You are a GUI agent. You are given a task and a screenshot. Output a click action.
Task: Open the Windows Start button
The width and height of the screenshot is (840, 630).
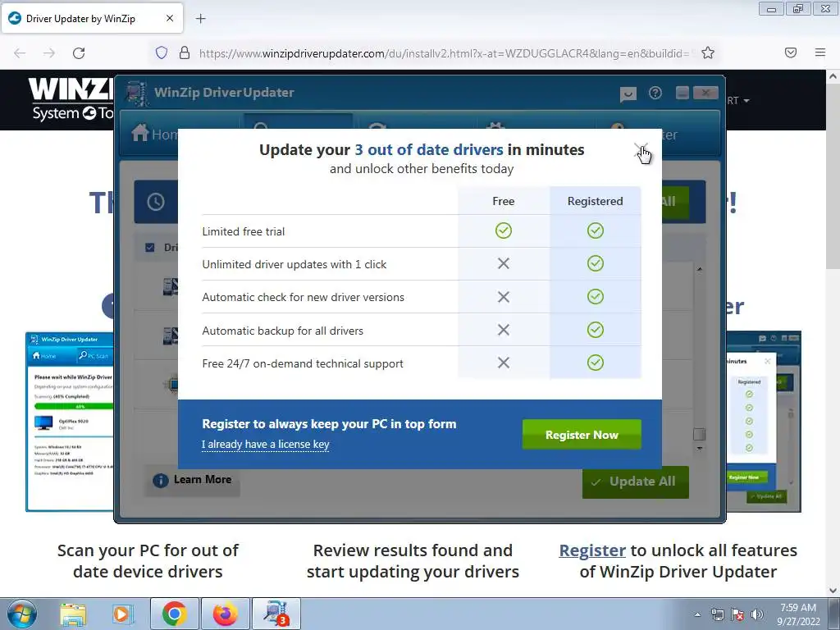pyautogui.click(x=22, y=614)
